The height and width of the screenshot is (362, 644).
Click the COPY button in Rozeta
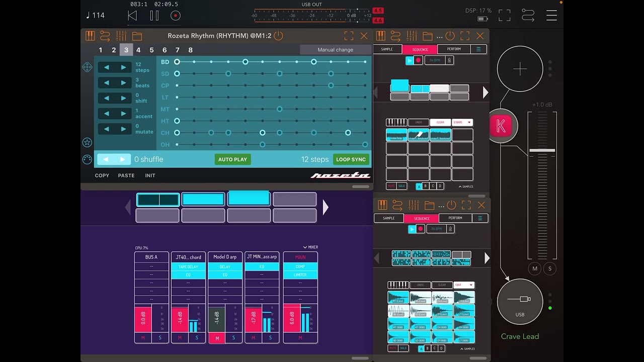coord(102,175)
